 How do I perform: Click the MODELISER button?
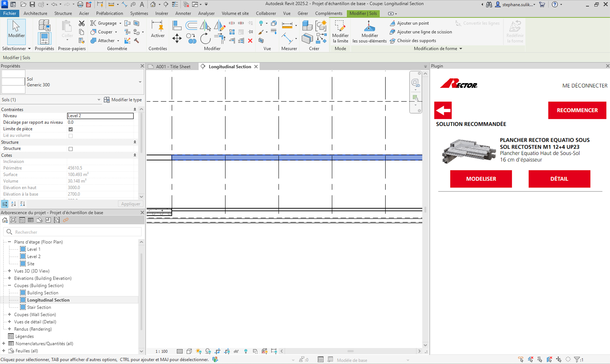pos(481,179)
